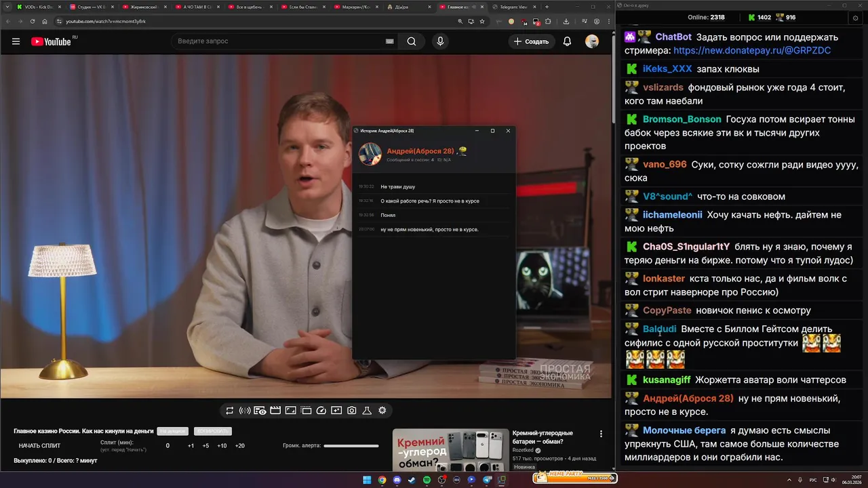The width and height of the screenshot is (868, 488).
Task: Start voice search with the microphone icon
Action: [440, 41]
